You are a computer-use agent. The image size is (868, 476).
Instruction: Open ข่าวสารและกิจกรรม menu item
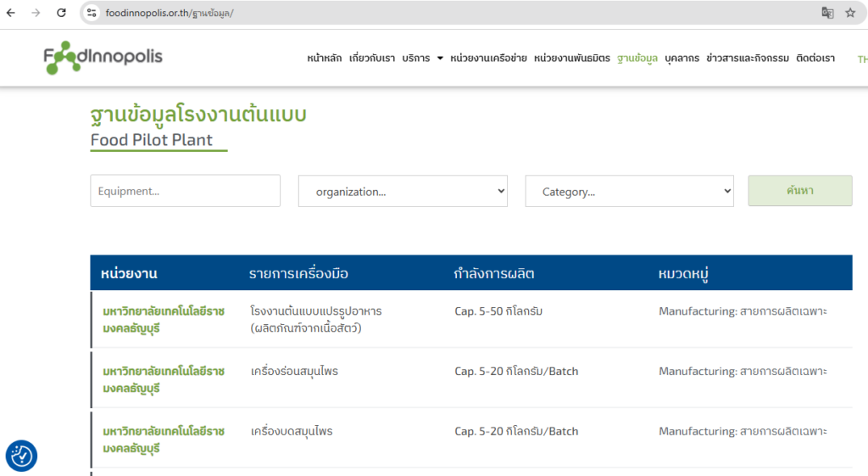coord(748,59)
